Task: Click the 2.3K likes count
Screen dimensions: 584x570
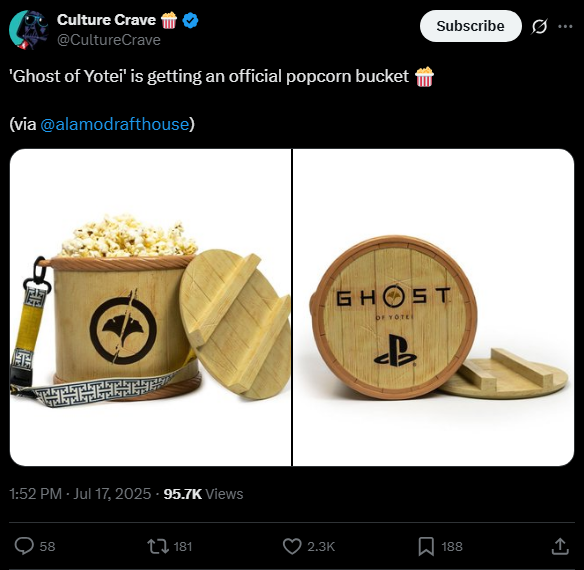Action: click(321, 547)
